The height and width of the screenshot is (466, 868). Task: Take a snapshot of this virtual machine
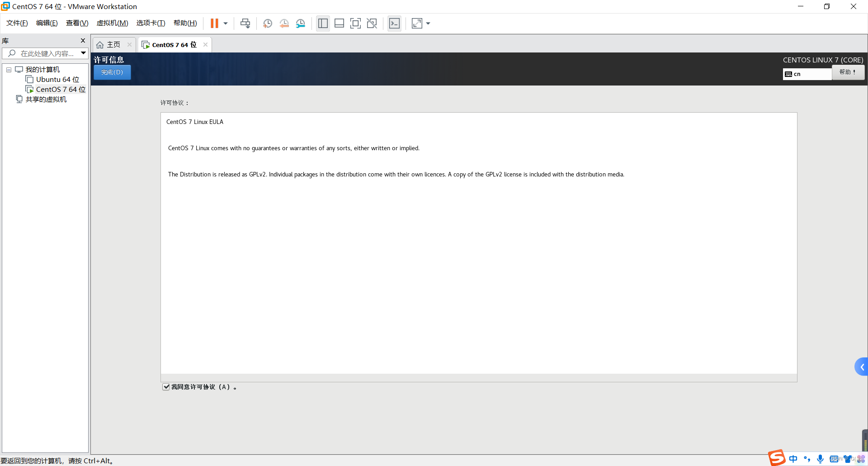268,24
